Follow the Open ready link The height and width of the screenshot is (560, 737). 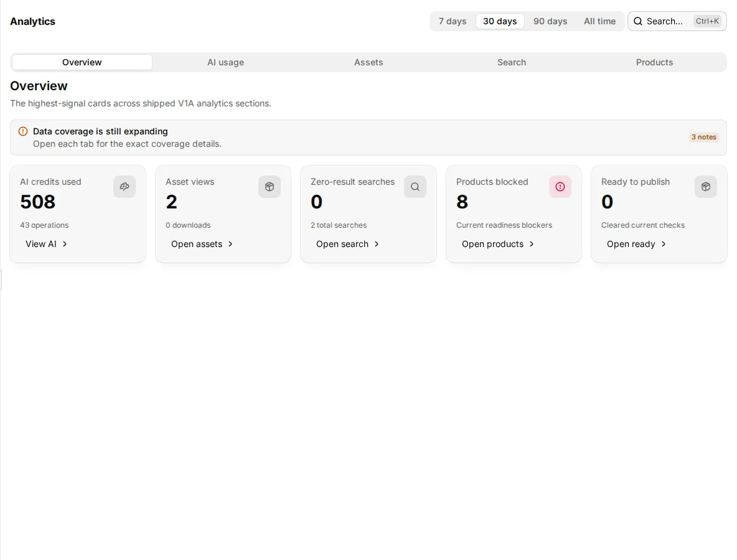point(637,244)
